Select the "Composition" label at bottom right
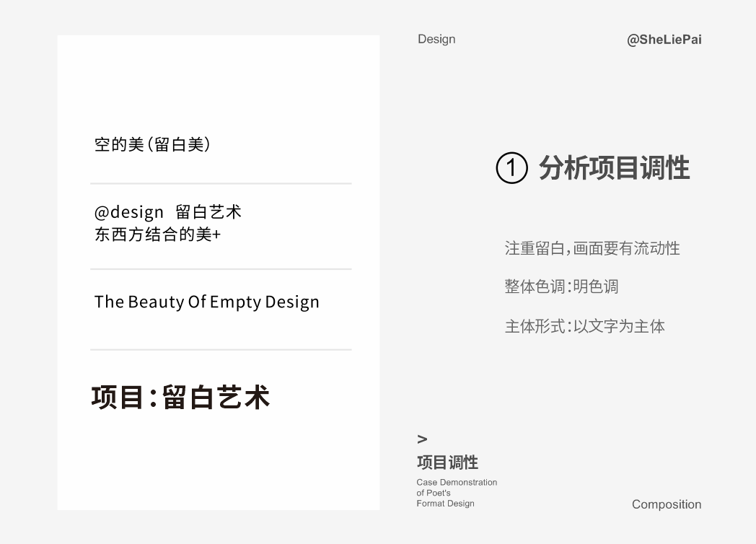 click(666, 504)
